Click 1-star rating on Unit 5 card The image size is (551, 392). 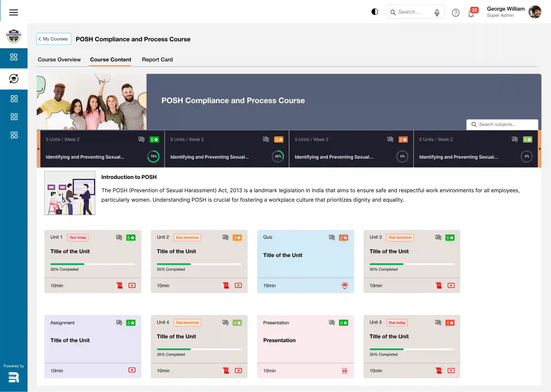coord(450,323)
